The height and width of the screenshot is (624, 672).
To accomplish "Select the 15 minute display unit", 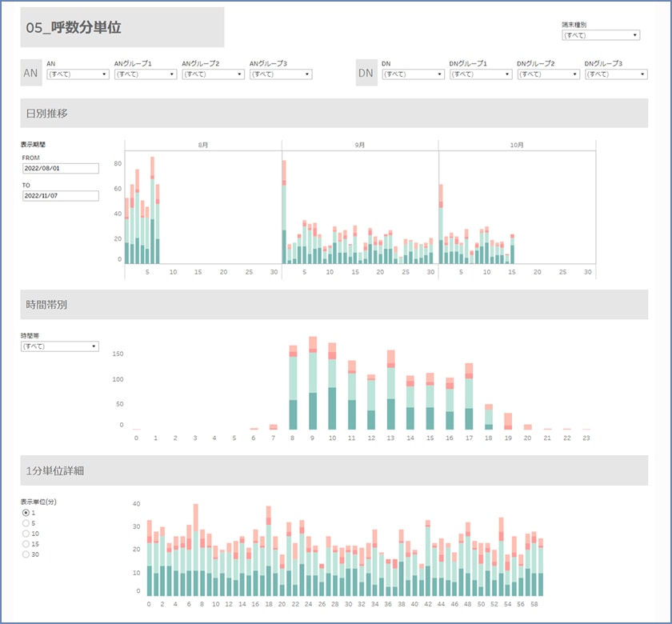I will [26, 544].
